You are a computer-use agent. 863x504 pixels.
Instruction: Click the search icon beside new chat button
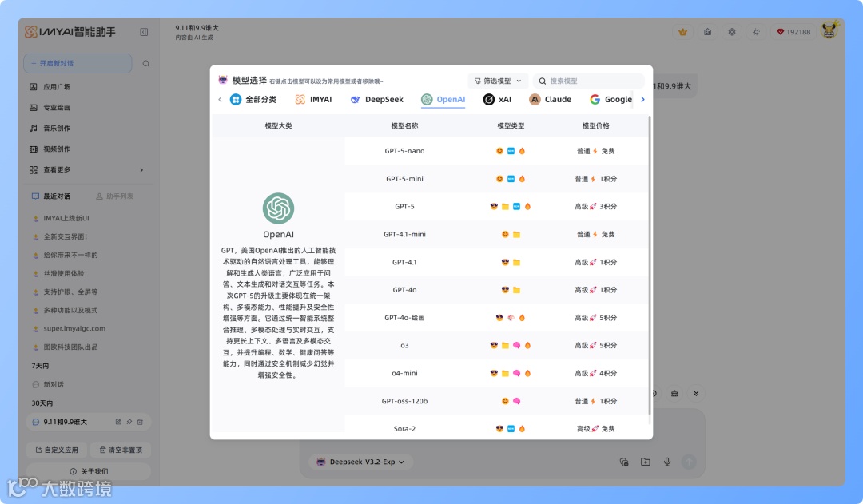(146, 63)
